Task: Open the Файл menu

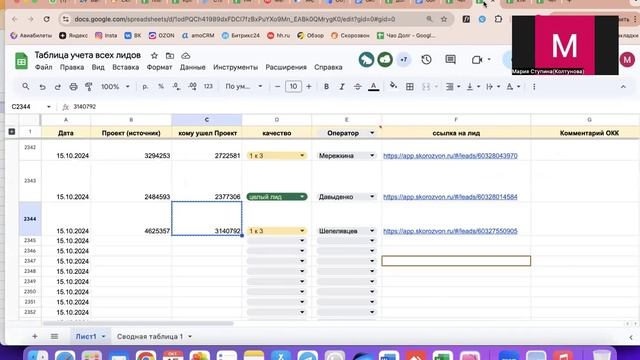Action: tap(43, 67)
